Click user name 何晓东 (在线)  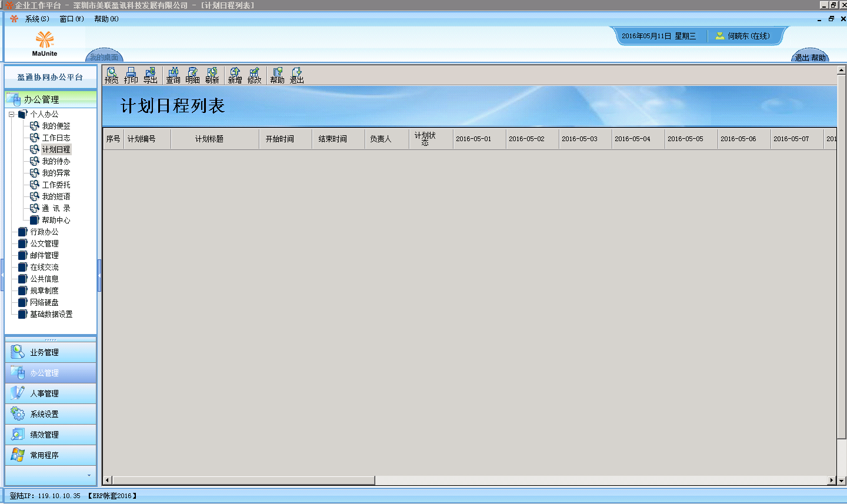(748, 36)
